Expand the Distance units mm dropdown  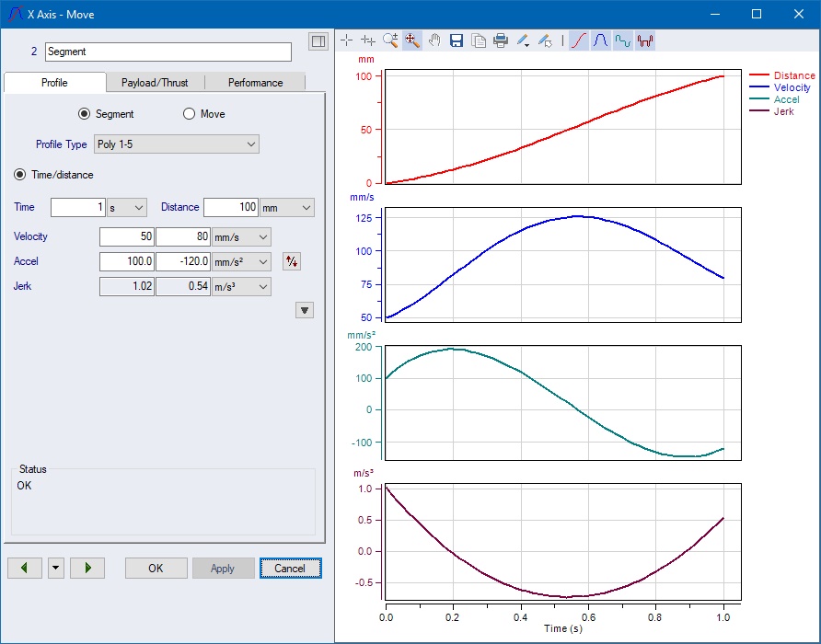287,208
